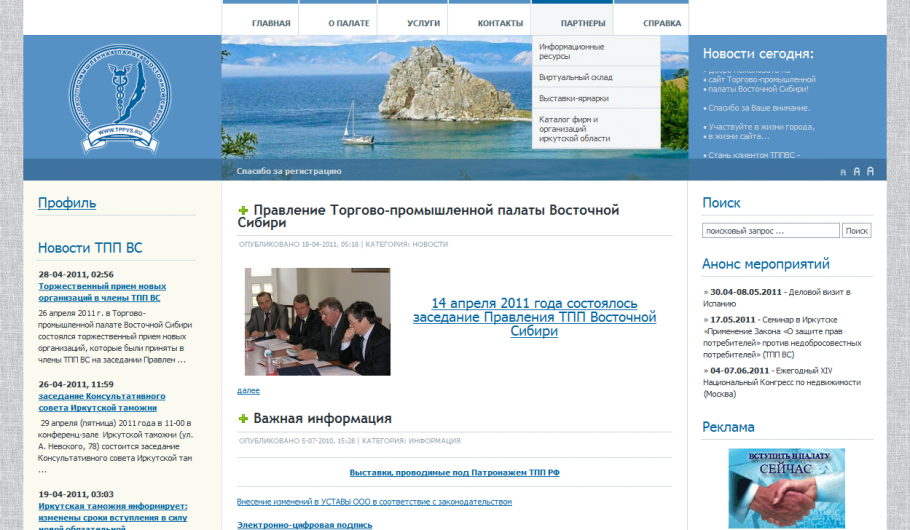Open 'Торжественный прием новых организаций' news link
This screenshot has height=530, width=910.
coord(102,292)
